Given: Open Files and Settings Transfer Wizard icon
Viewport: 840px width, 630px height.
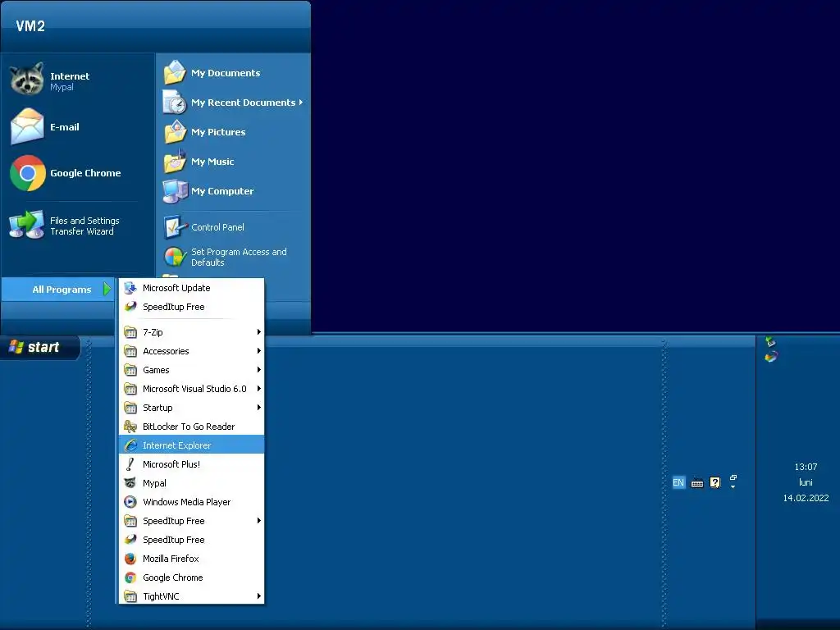Looking at the screenshot, I should (x=27, y=225).
